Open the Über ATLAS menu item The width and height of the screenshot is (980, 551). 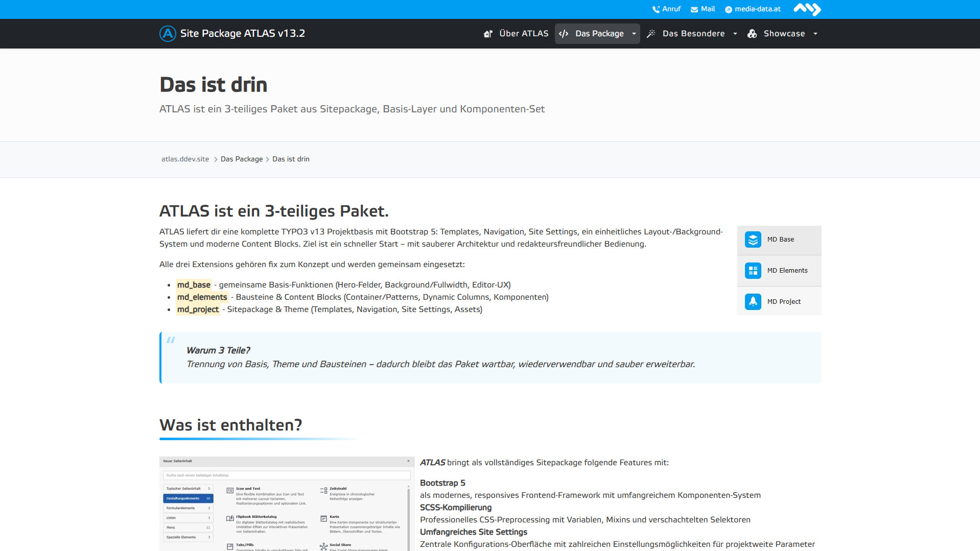tap(523, 34)
